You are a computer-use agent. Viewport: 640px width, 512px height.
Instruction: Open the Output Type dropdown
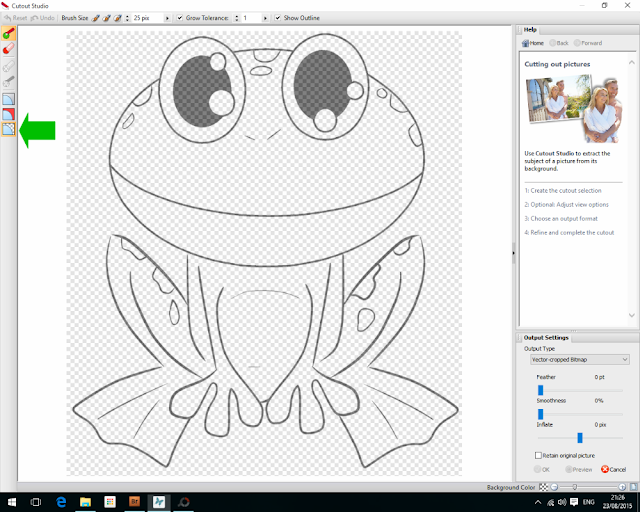[x=580, y=360]
